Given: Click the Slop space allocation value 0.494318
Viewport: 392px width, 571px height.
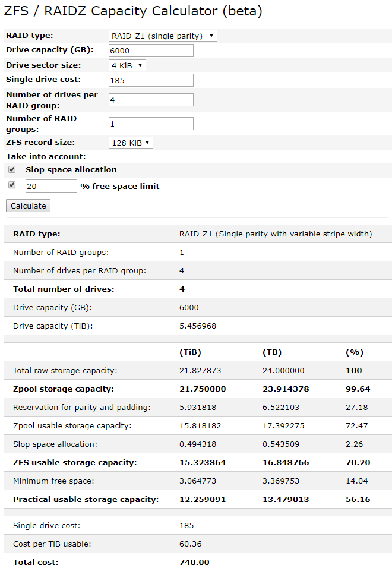Looking at the screenshot, I should [198, 444].
